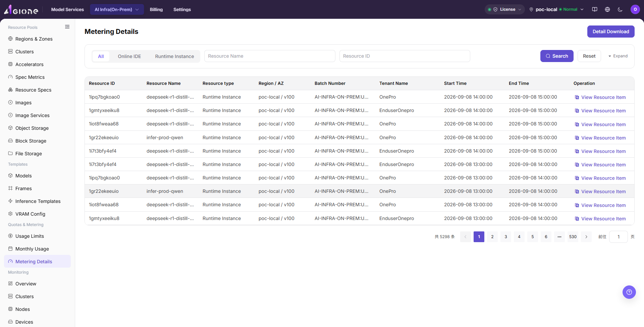Filter by Online IDE tab
The image size is (644, 327).
(129, 56)
